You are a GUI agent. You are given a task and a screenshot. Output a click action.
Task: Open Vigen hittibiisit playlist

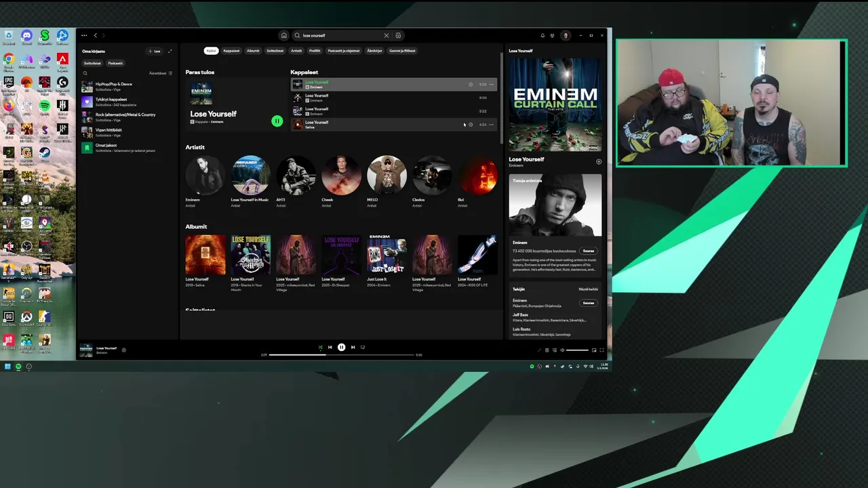click(127, 132)
